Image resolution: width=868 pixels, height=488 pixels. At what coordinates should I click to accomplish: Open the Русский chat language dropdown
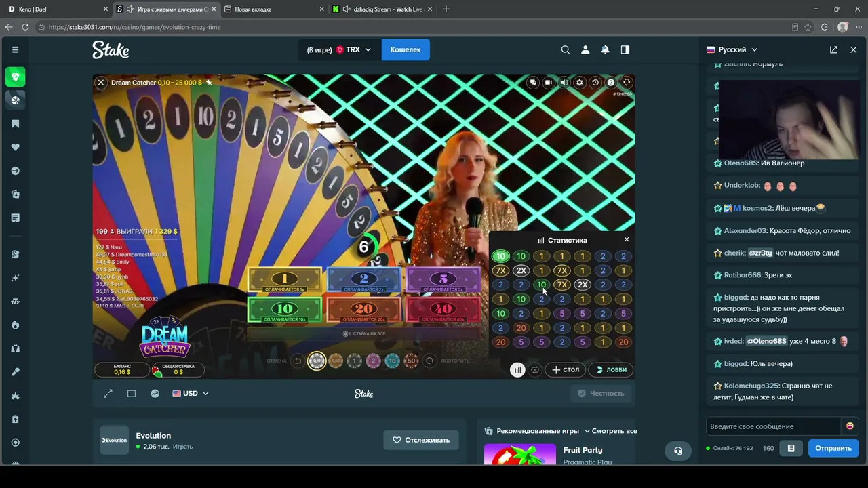tap(732, 49)
